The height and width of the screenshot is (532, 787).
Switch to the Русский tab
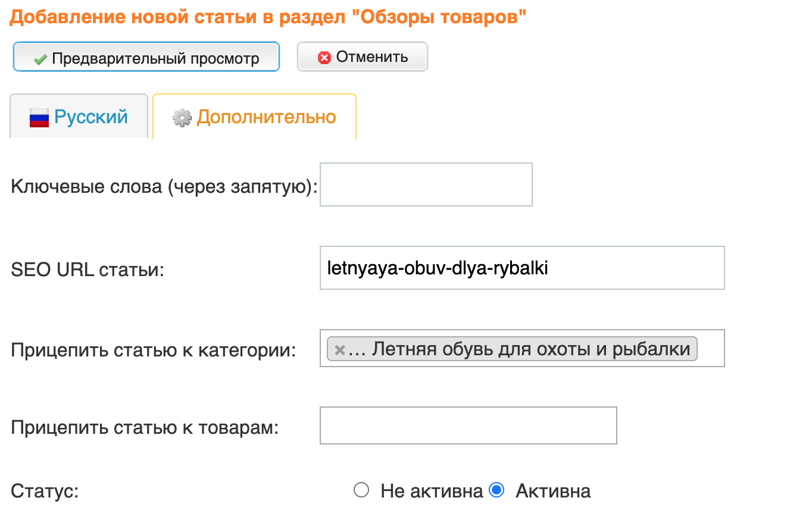click(x=79, y=117)
